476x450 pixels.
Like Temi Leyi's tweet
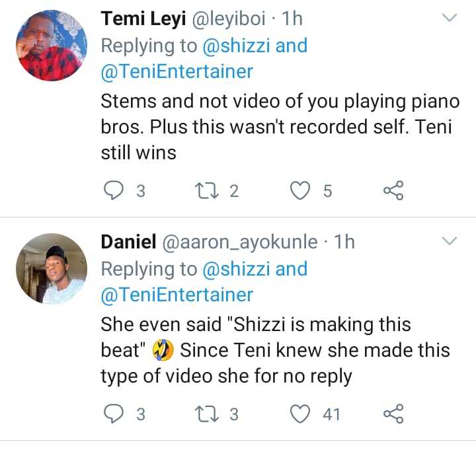tap(301, 191)
